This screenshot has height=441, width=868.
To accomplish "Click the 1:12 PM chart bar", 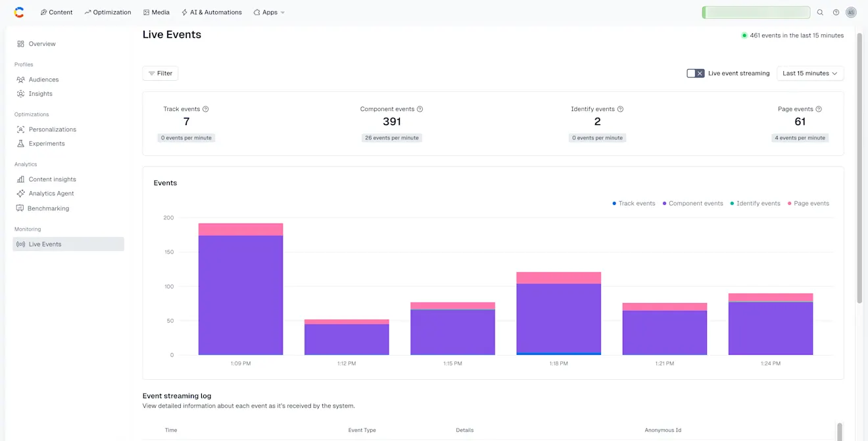I will (347, 337).
